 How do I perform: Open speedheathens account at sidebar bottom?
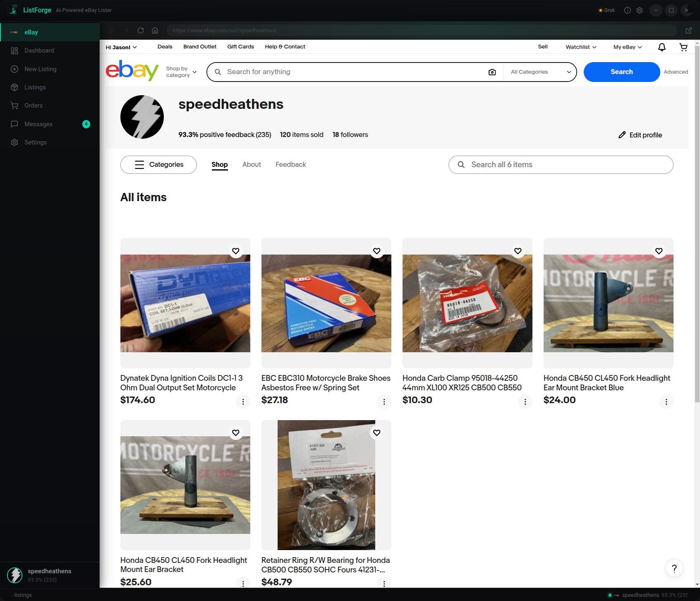click(50, 575)
